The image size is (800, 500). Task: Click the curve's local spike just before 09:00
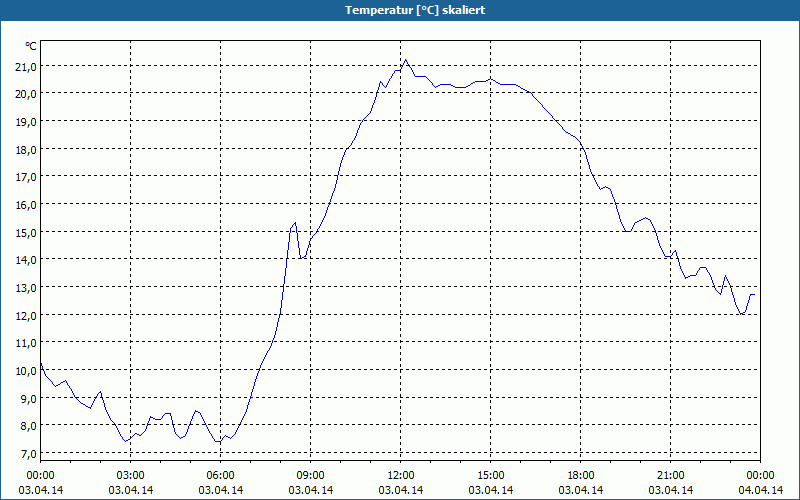click(x=295, y=223)
